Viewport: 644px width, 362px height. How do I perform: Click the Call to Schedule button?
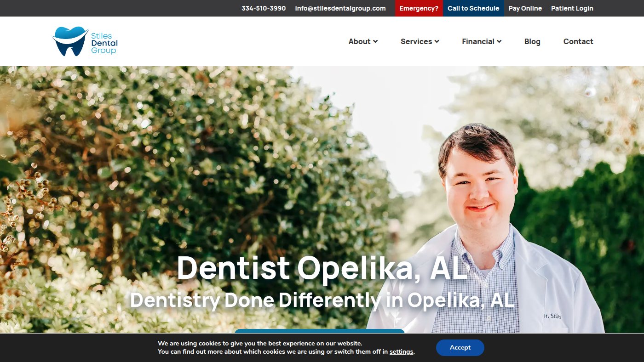pos(473,8)
